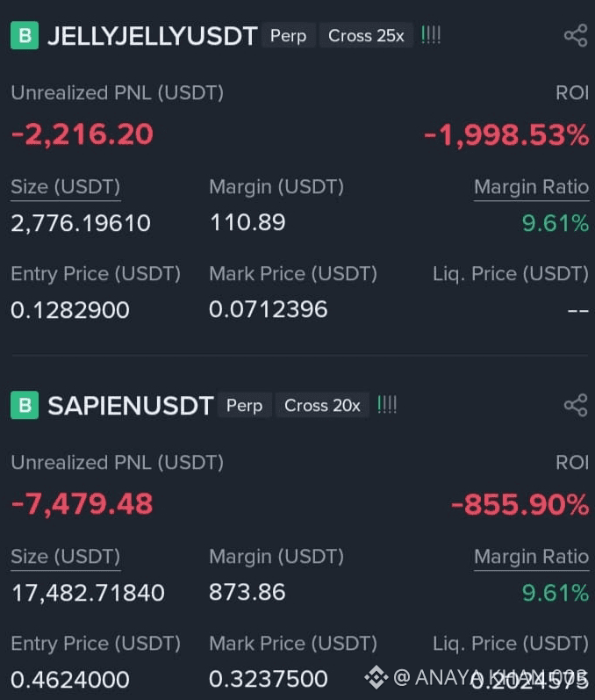This screenshot has height=700, width=595.
Task: Tap the ADL indicator bars for SAPIENUSDT
Action: (387, 405)
